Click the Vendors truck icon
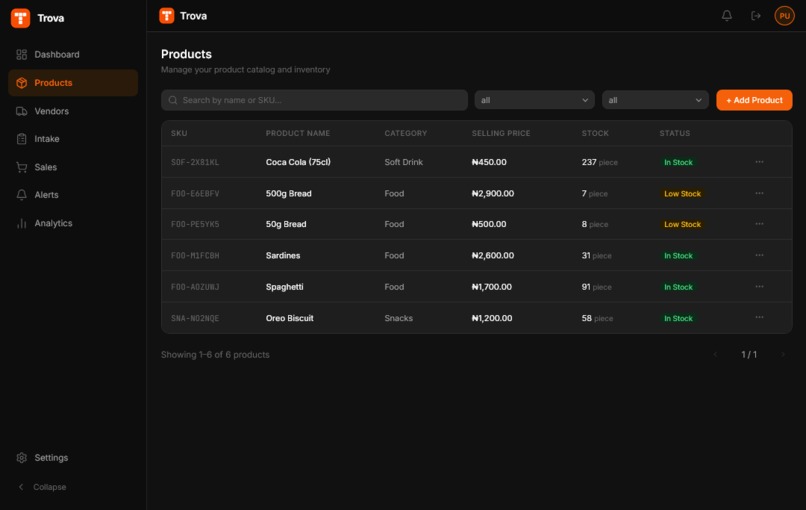The image size is (806, 510). (x=22, y=111)
